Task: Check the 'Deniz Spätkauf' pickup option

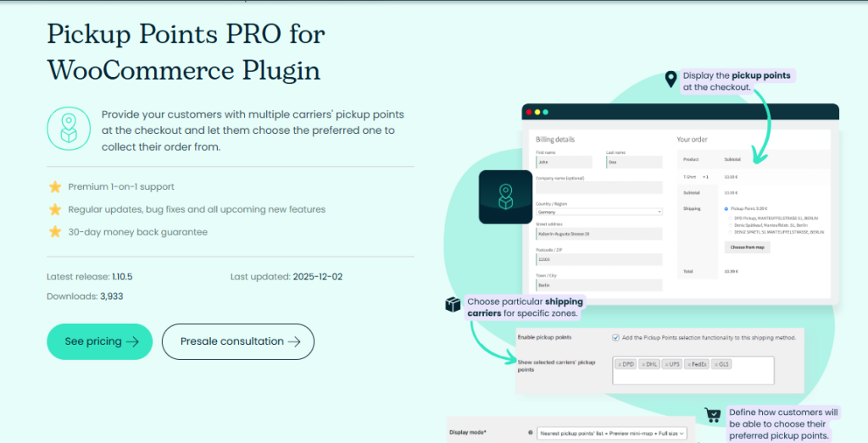Action: point(731,225)
